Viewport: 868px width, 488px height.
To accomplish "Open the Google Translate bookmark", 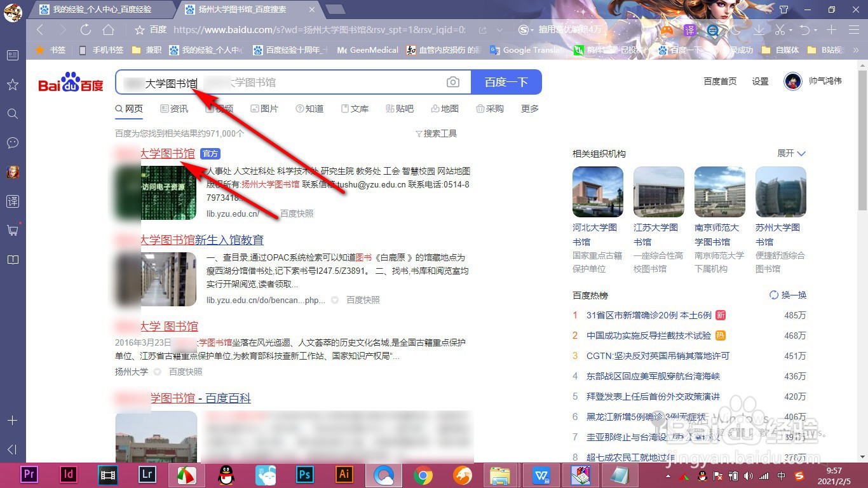I will click(526, 50).
